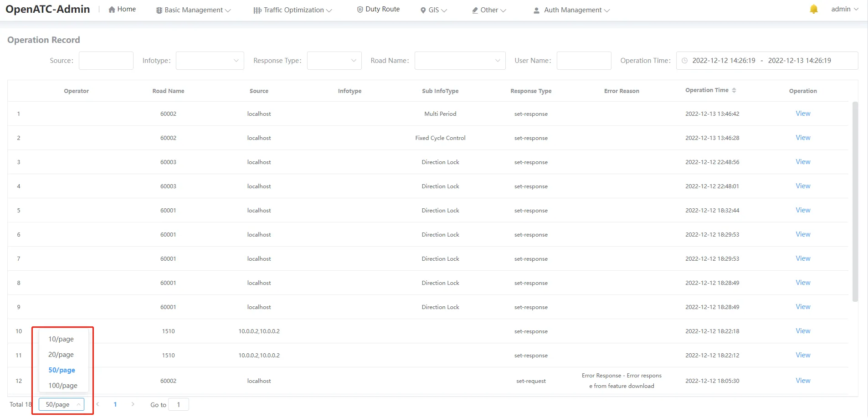Open the GIS menu

(x=434, y=10)
